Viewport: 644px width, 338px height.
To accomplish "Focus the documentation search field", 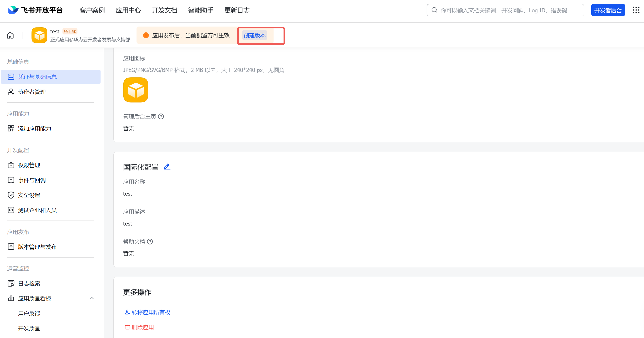I will coord(505,10).
